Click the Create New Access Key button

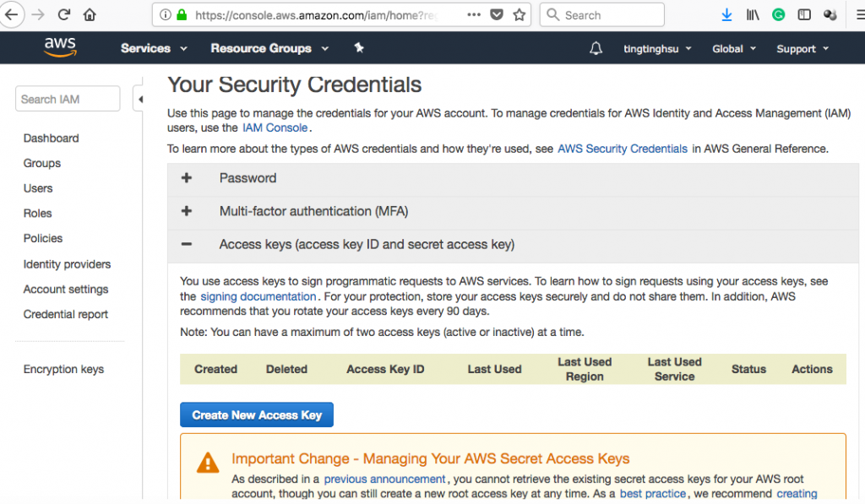(257, 415)
